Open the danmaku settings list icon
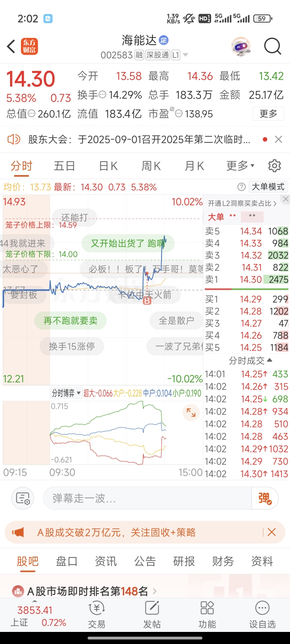 (23, 498)
